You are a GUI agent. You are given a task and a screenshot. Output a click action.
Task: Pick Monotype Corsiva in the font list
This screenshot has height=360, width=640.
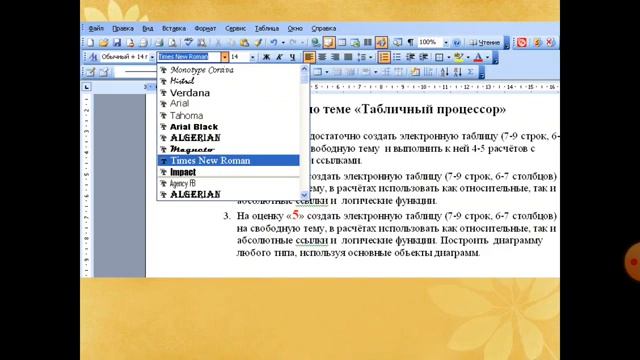click(229, 70)
